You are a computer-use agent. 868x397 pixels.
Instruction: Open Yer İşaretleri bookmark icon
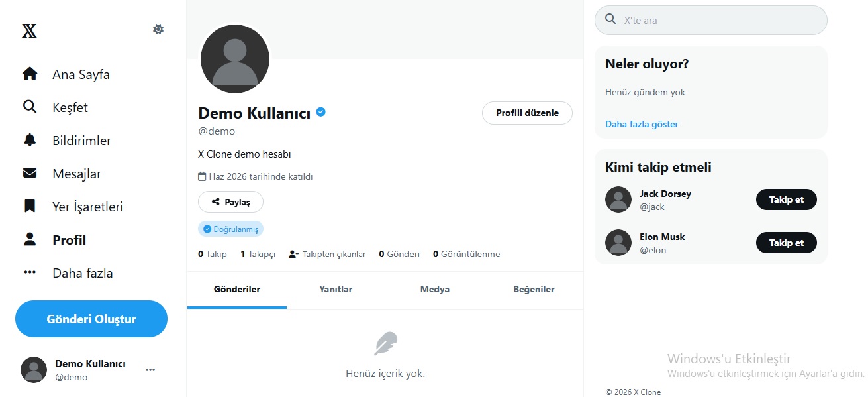30,206
